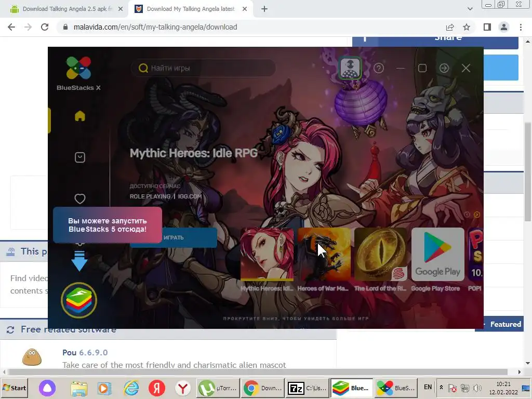Open the favorites heart sidebar icon
This screenshot has width=532, height=399.
pos(79,199)
